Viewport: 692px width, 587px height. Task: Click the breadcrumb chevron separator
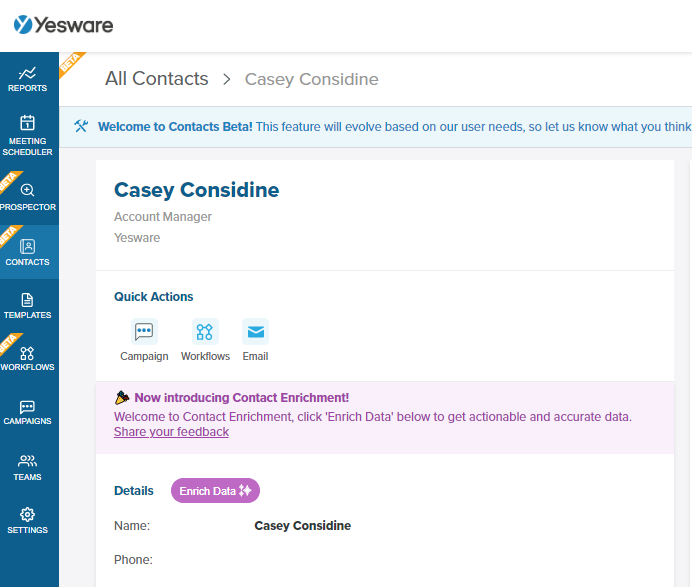[227, 79]
